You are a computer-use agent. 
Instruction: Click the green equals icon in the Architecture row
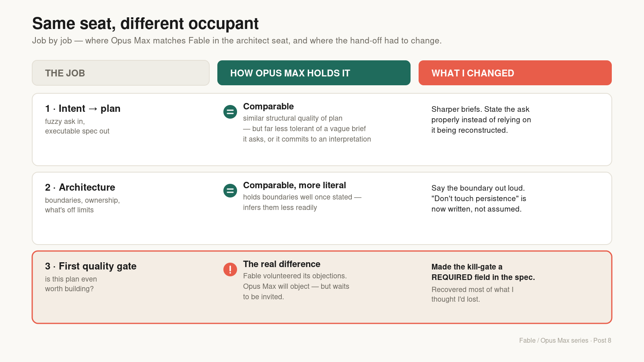point(230,191)
